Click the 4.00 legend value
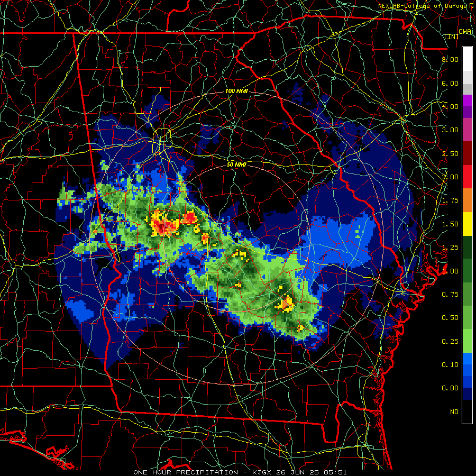The height and width of the screenshot is (476, 476). [450, 106]
